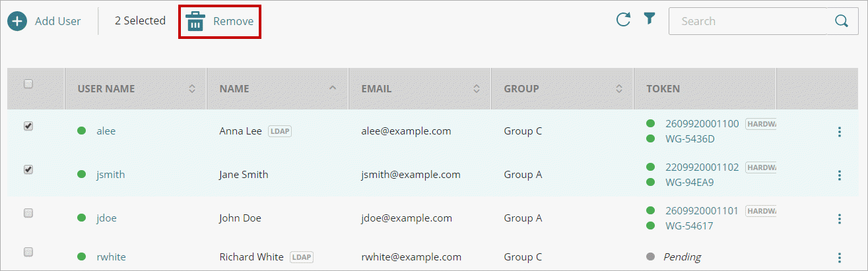Image resolution: width=868 pixels, height=271 pixels.
Task: Toggle the select-all checkbox in header
Action: point(28,84)
